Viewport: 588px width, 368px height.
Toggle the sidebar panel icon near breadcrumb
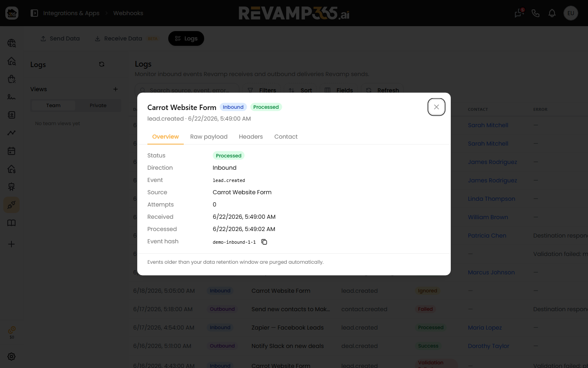pos(34,13)
